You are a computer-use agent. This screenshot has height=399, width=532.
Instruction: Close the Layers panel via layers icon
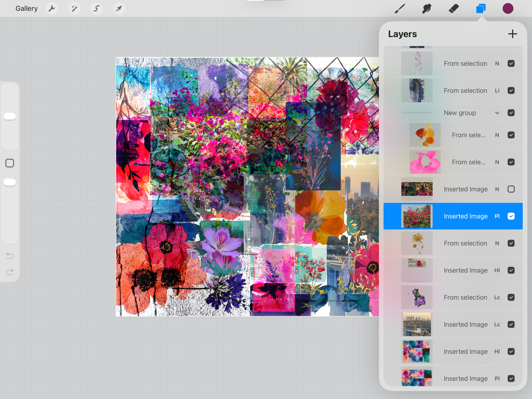[481, 9]
